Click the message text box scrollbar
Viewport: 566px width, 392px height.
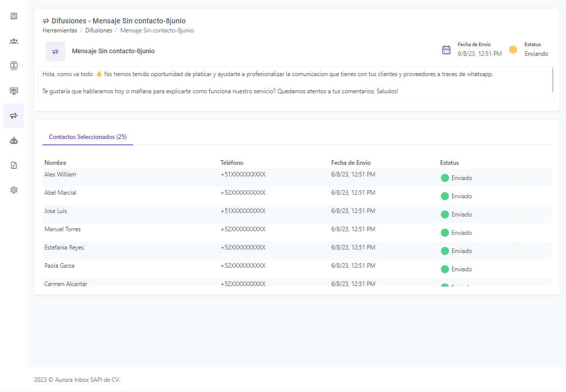(x=553, y=80)
